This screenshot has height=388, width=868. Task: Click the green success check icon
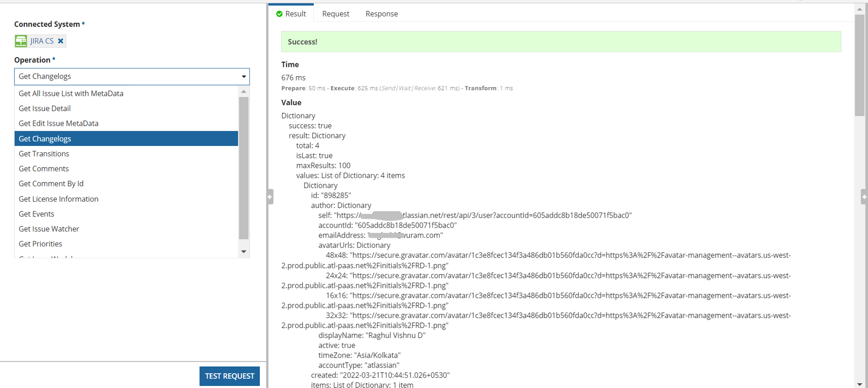tap(279, 14)
